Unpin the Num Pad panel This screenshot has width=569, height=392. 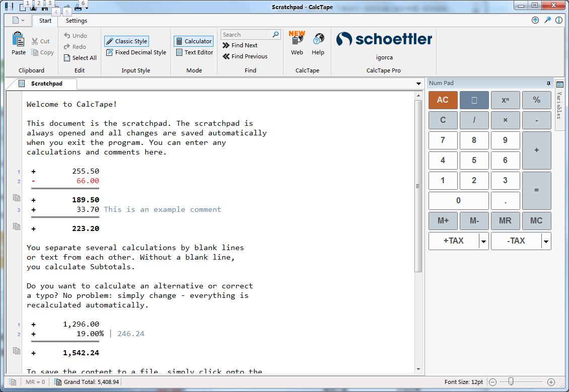pos(548,83)
